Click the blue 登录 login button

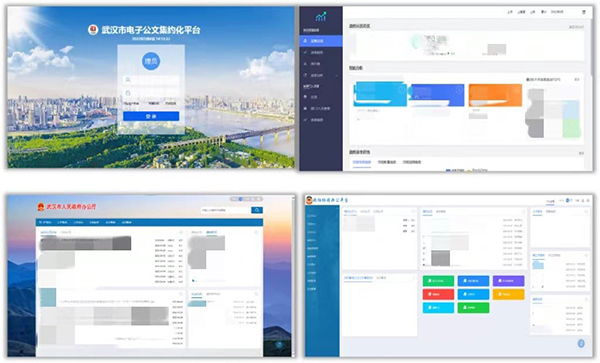(151, 116)
